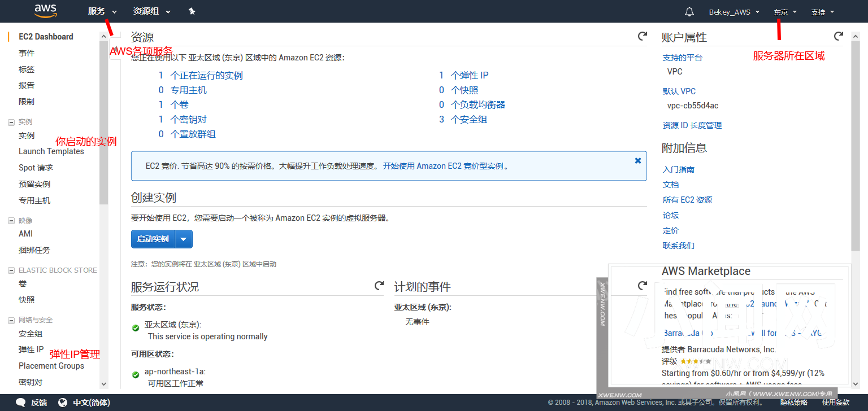Open the Bekey_AWS account menu
The width and height of the screenshot is (868, 411).
pos(734,12)
